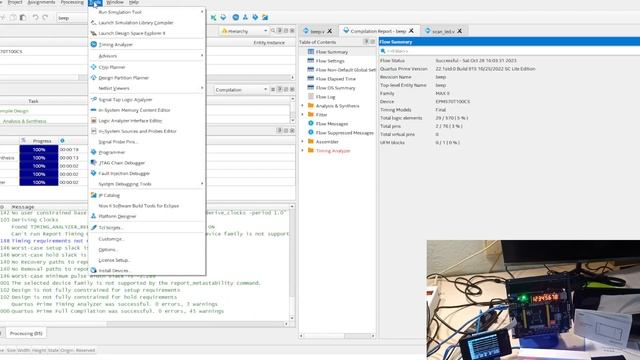Screen dimensions: 640x360
Task: Click the IP Catalog toolbar icon
Action: [265, 17]
